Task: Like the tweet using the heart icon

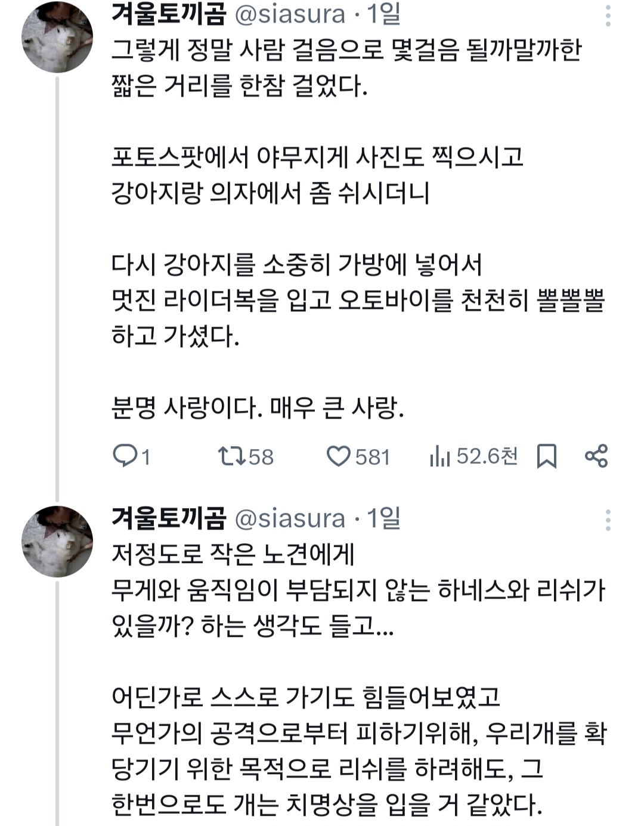Action: [x=339, y=456]
